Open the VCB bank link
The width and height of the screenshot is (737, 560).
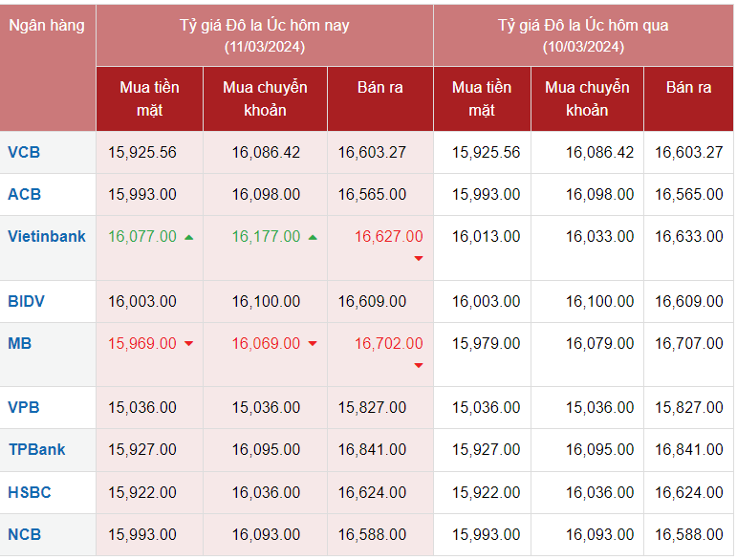[x=24, y=152]
